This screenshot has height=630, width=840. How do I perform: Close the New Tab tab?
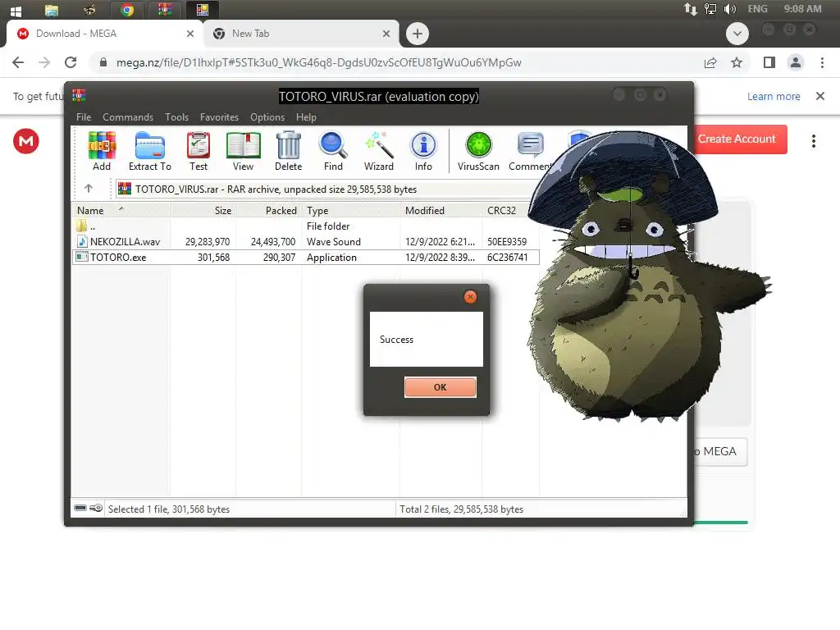pos(386,34)
